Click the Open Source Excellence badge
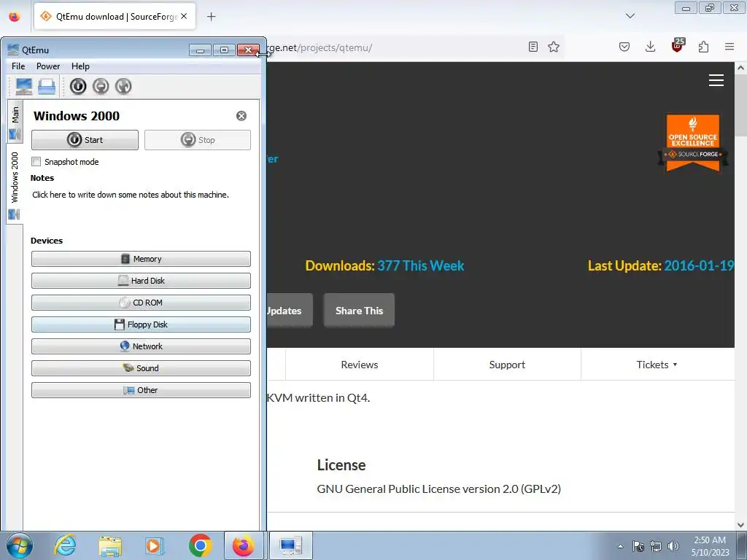Image resolution: width=747 pixels, height=560 pixels. click(693, 142)
